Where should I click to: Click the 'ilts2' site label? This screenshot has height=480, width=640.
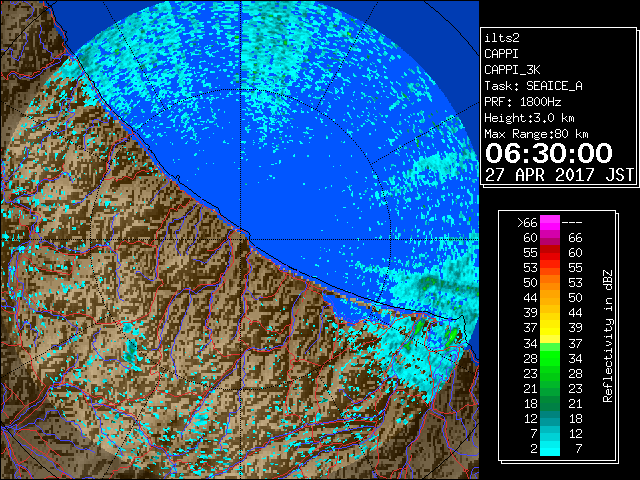(502, 38)
